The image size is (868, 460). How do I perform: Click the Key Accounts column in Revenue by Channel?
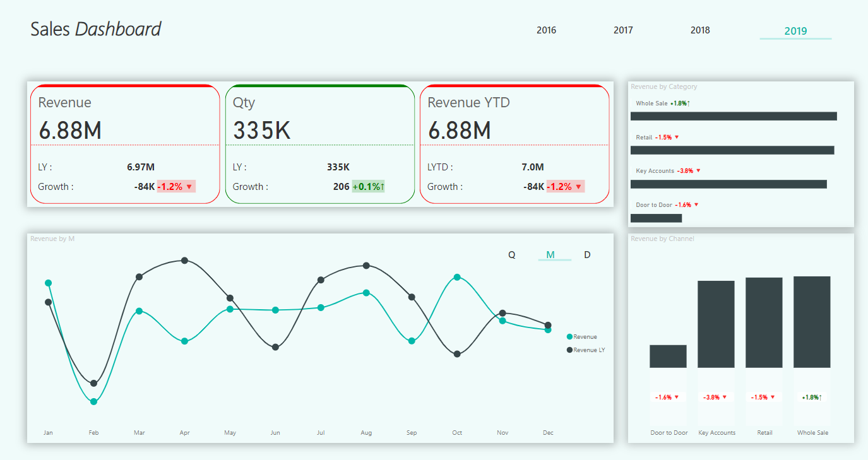click(x=716, y=324)
